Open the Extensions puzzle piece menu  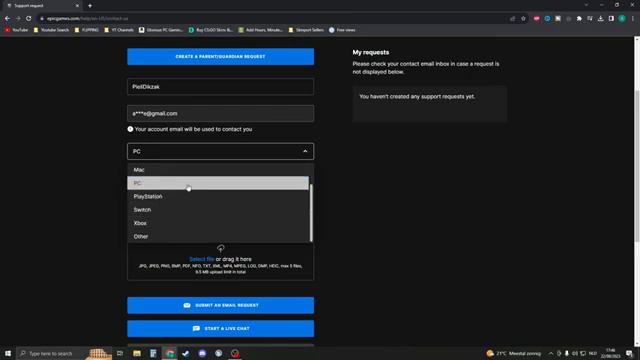[579, 18]
